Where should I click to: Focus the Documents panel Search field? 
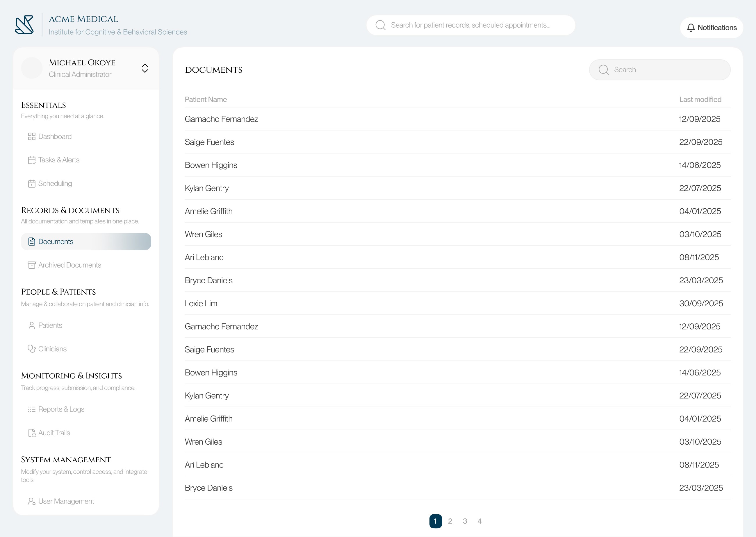pyautogui.click(x=665, y=70)
